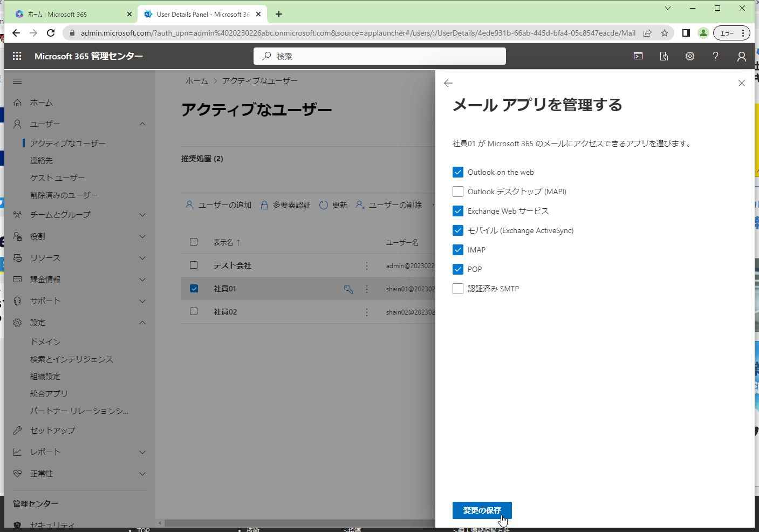Open 統合アプリ under 設定
Image resolution: width=759 pixels, height=532 pixels.
coord(49,394)
